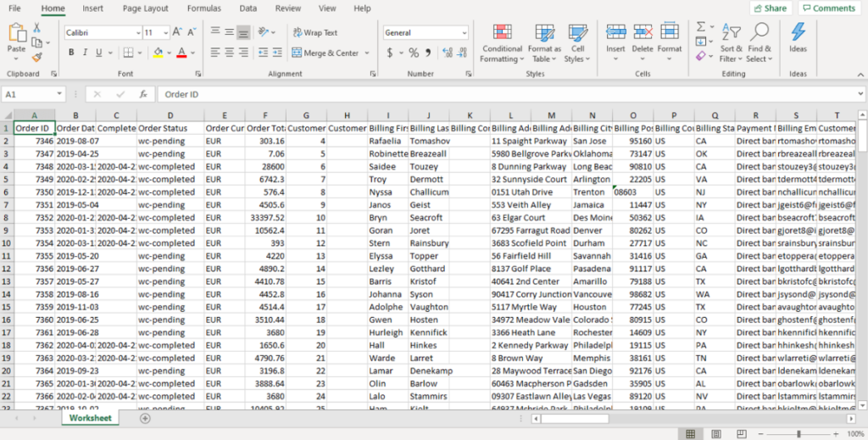Click the Format cells icon

(670, 31)
